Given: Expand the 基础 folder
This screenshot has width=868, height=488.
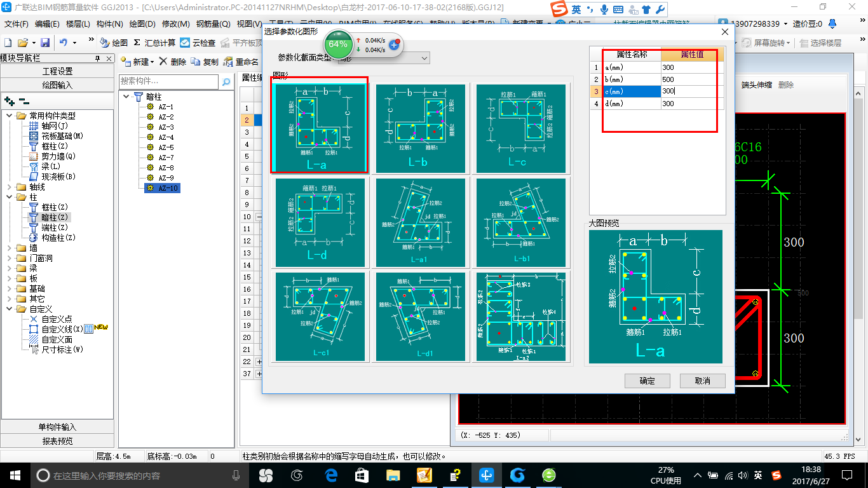Looking at the screenshot, I should point(9,288).
